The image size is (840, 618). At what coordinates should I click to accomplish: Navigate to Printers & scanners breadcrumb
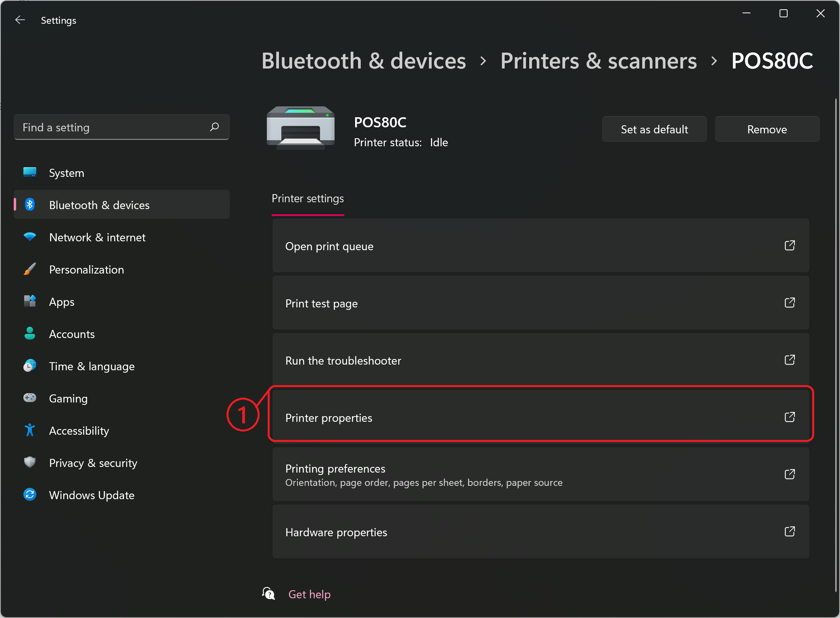tap(598, 61)
